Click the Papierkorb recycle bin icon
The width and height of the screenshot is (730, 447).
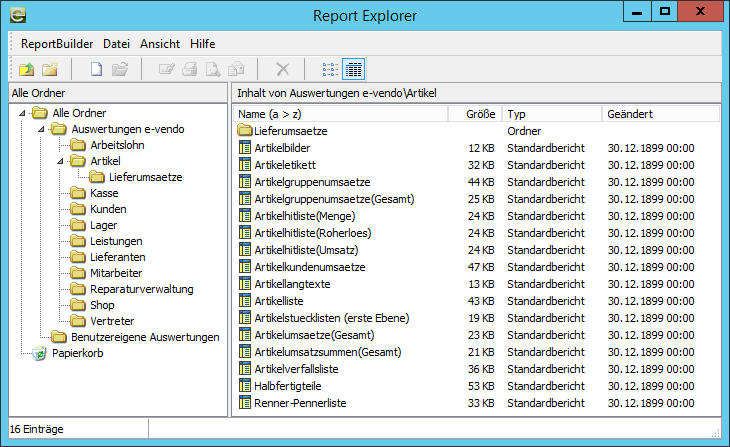[x=40, y=353]
